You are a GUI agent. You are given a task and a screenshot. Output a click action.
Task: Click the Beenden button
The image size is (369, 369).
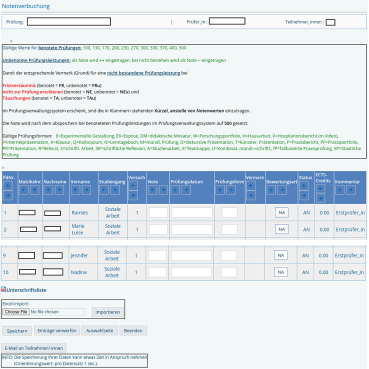pos(133,331)
